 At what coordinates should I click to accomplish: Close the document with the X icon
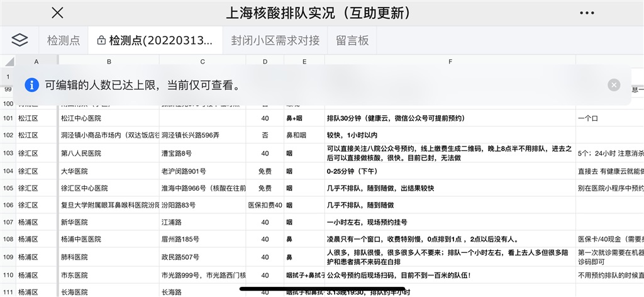point(57,13)
